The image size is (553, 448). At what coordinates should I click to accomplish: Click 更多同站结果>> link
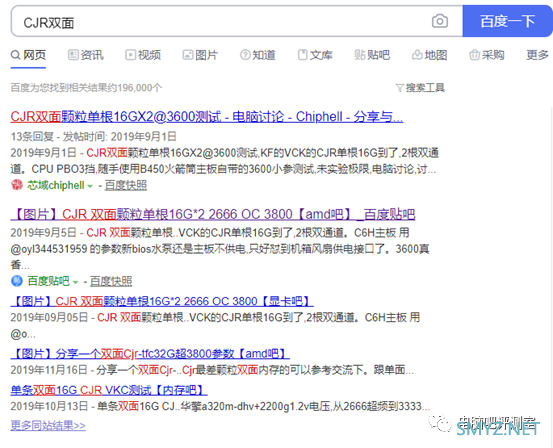[x=48, y=425]
